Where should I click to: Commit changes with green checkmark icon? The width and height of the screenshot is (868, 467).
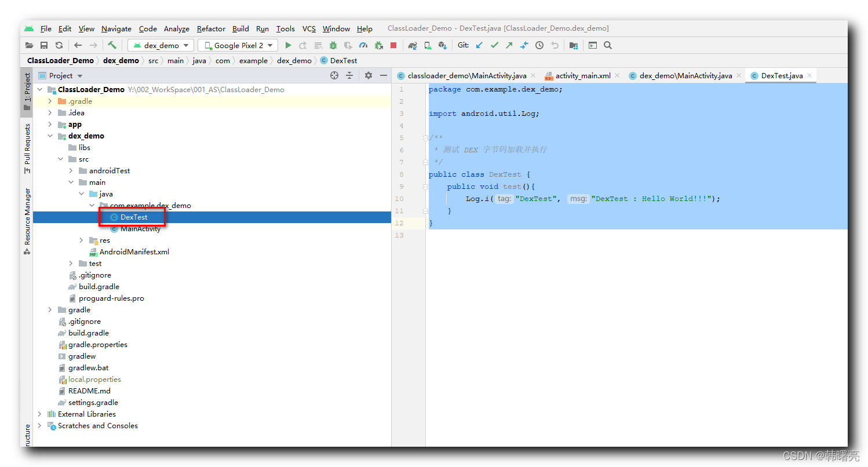(494, 45)
